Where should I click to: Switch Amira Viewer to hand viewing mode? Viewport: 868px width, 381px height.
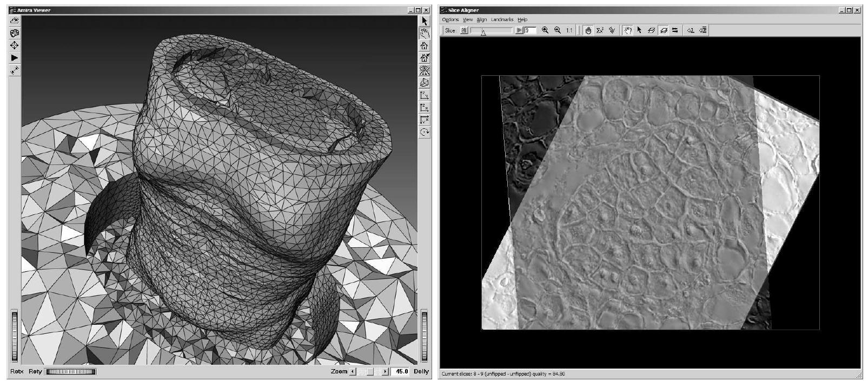coord(425,33)
